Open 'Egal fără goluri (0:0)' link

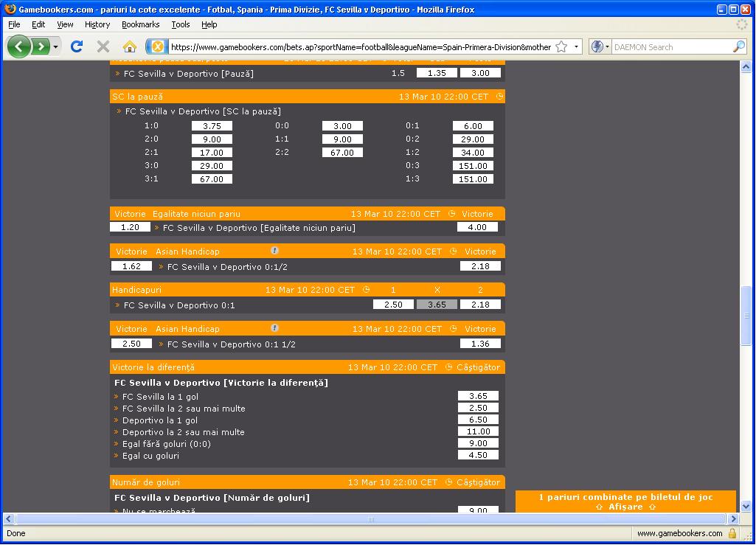pos(167,444)
